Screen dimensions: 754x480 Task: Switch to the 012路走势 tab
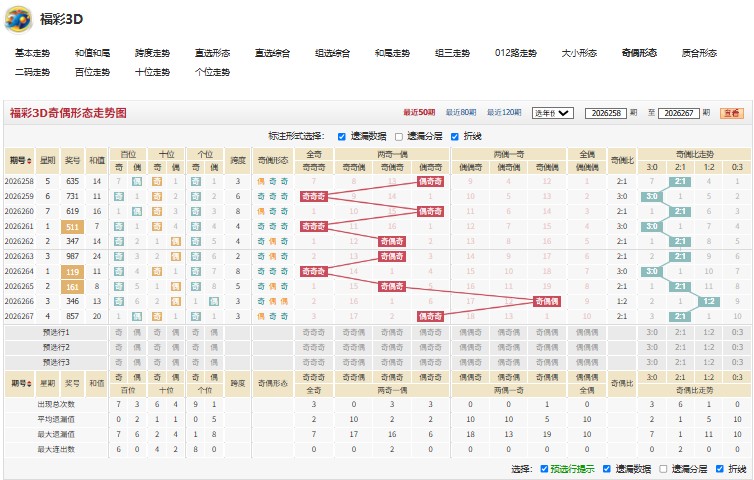pos(515,53)
